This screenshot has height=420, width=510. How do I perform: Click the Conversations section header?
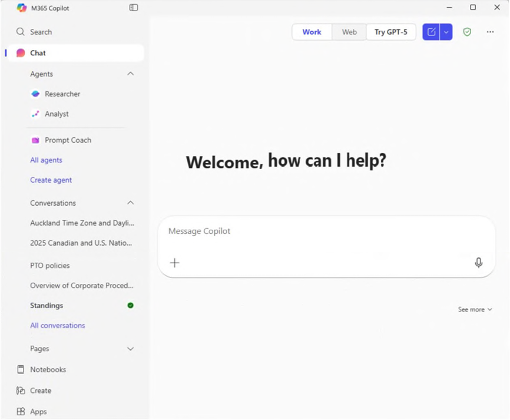tap(53, 203)
